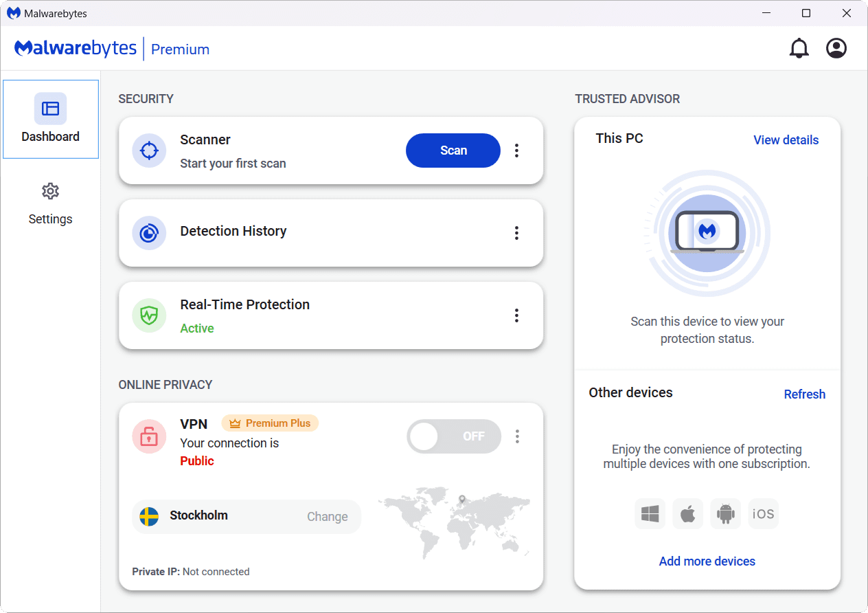Open Scanner more options menu
This screenshot has height=613, width=868.
click(x=517, y=151)
